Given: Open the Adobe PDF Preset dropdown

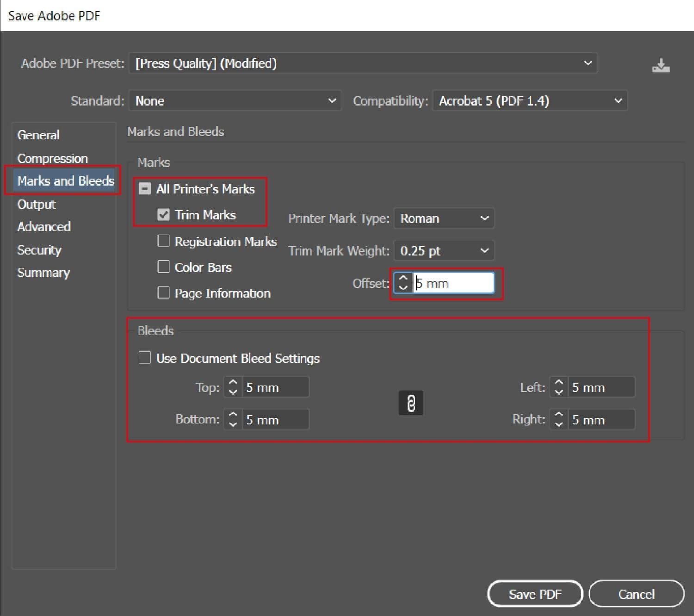Looking at the screenshot, I should [x=363, y=63].
